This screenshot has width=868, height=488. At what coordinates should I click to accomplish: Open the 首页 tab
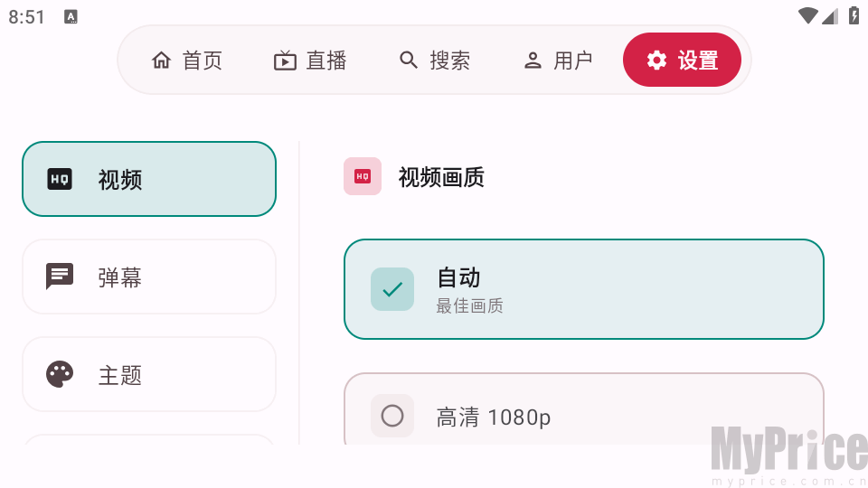pos(187,60)
